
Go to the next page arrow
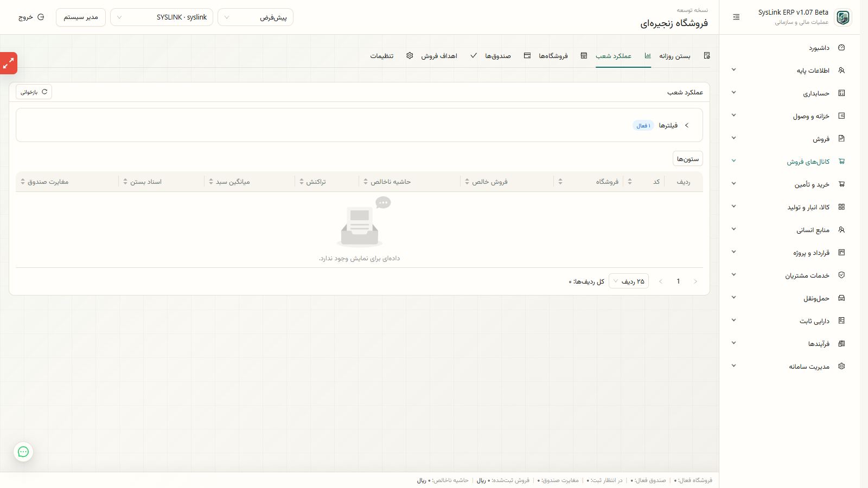[x=661, y=281]
